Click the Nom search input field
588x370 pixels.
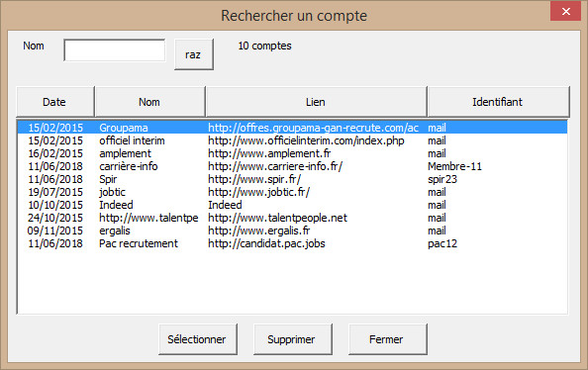coord(115,50)
